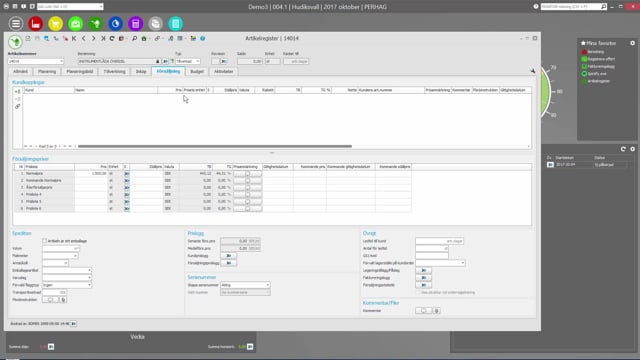Switch to the Planering tab

(x=47, y=71)
